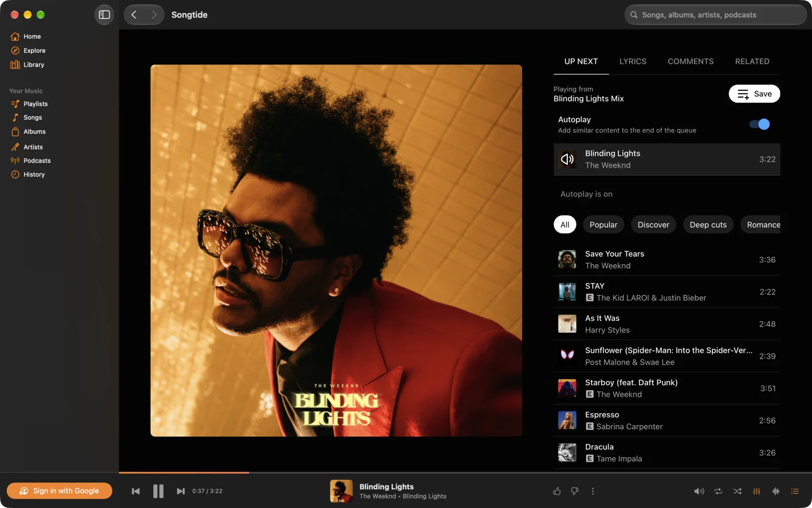Open the audio waveform visualizer icon
Viewport: 812px width, 508px height.
click(x=775, y=491)
